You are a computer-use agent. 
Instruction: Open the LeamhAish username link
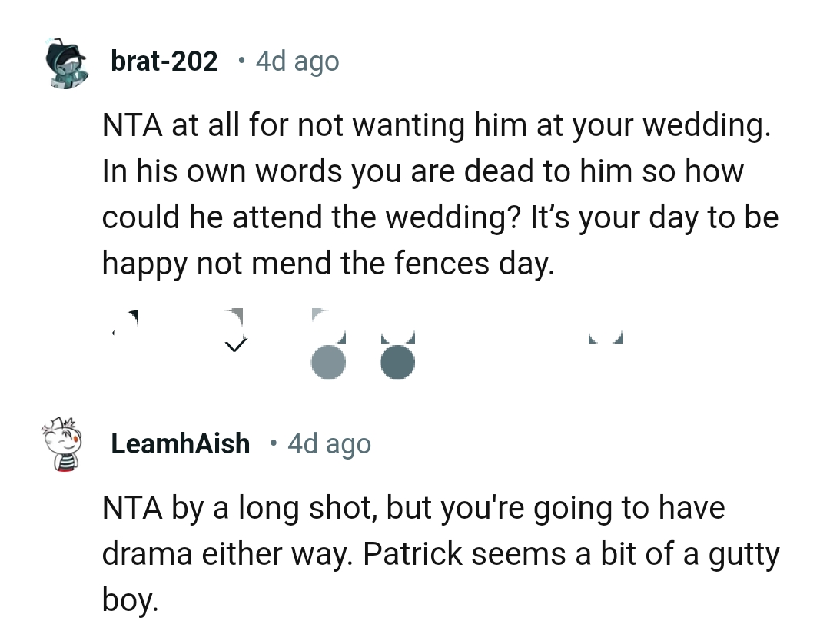pyautogui.click(x=181, y=444)
